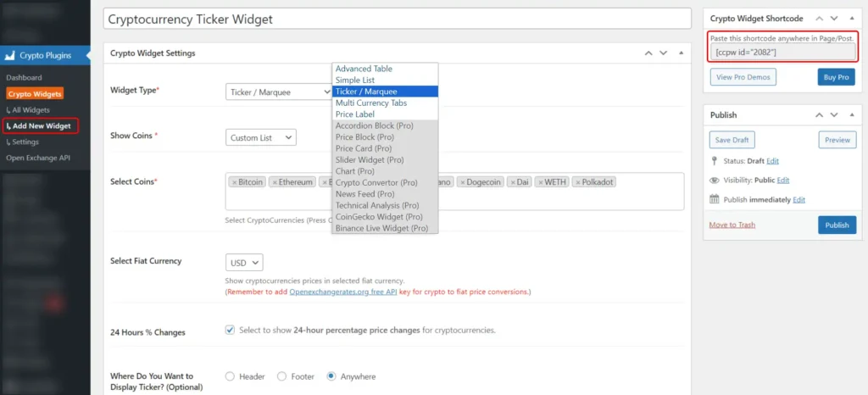This screenshot has width=868, height=395.
Task: Choose Ticker / Marquee option in list
Action: (x=386, y=92)
